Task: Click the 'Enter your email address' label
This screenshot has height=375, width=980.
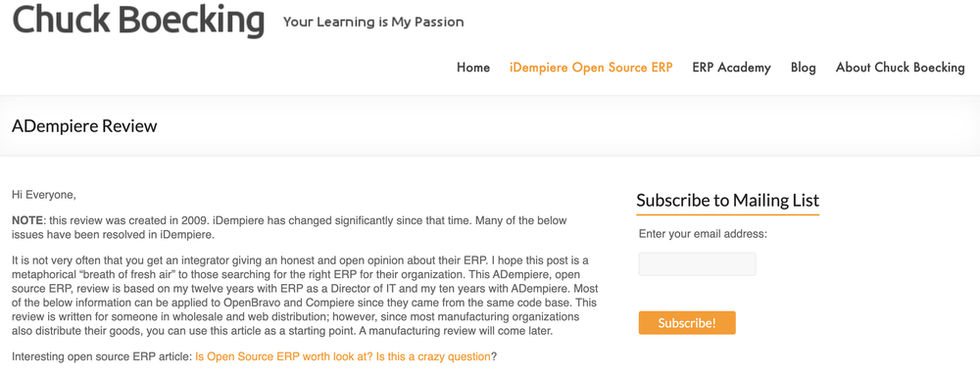Action: pos(703,235)
